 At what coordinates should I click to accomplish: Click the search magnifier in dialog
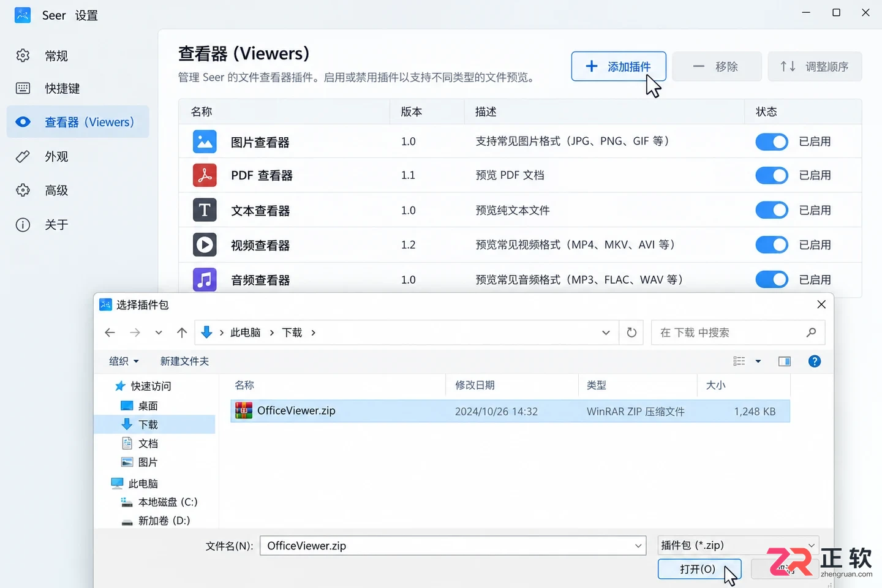812,333
